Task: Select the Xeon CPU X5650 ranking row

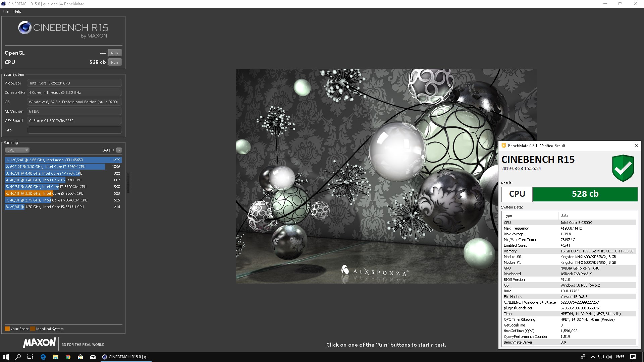Action: 63,160
